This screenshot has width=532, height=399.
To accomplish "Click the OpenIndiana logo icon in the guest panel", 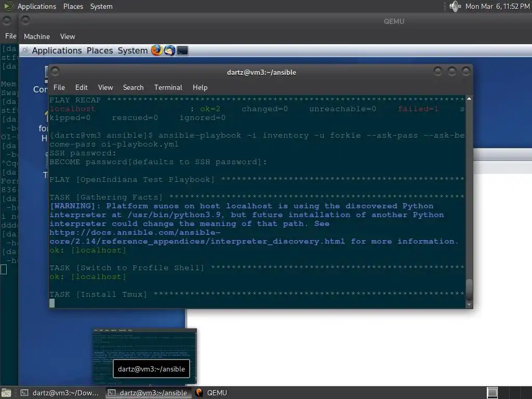I will (25, 50).
